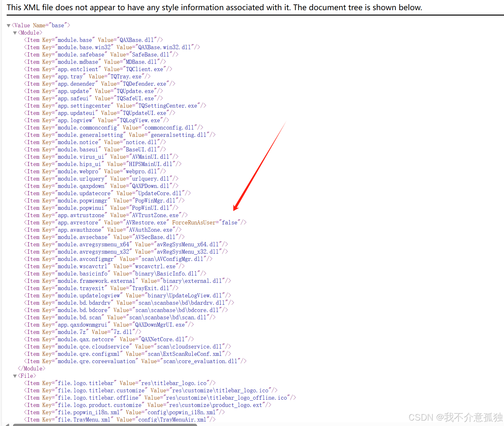
Task: Click the closing /Module tag
Action: click(31, 369)
